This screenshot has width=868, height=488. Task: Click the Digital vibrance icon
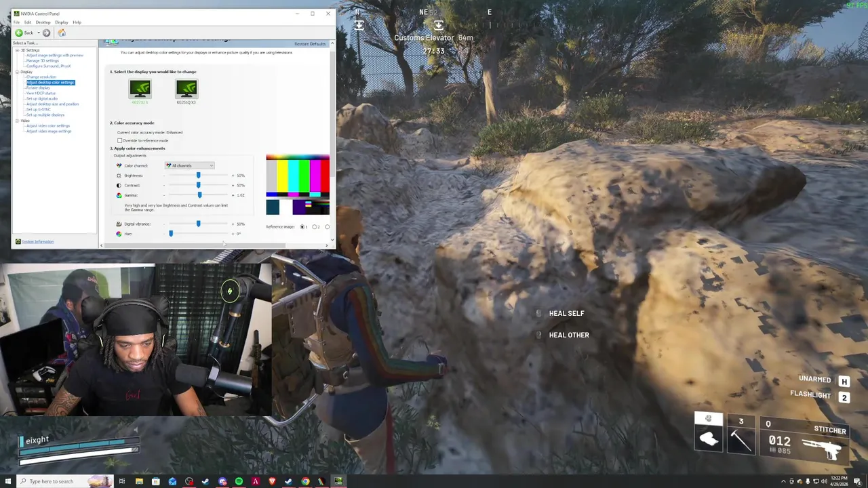tap(119, 224)
